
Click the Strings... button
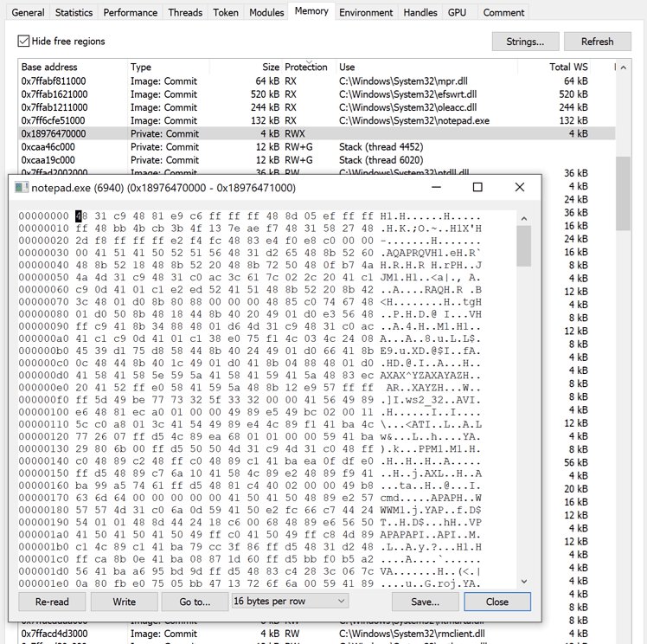pyautogui.click(x=525, y=42)
